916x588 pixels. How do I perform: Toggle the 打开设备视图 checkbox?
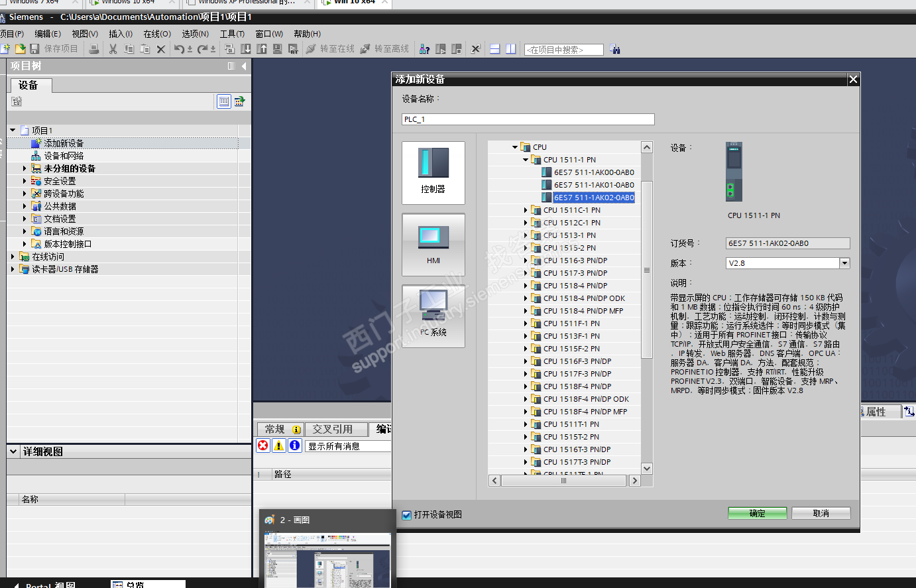[407, 514]
